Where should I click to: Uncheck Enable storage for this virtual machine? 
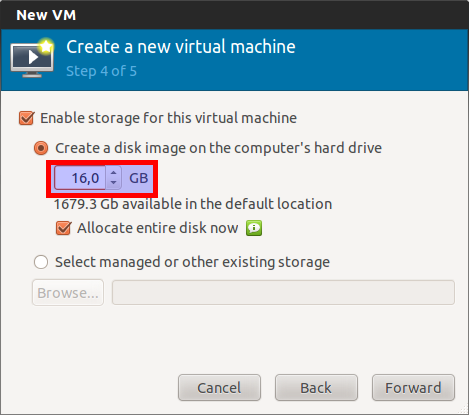click(x=26, y=118)
